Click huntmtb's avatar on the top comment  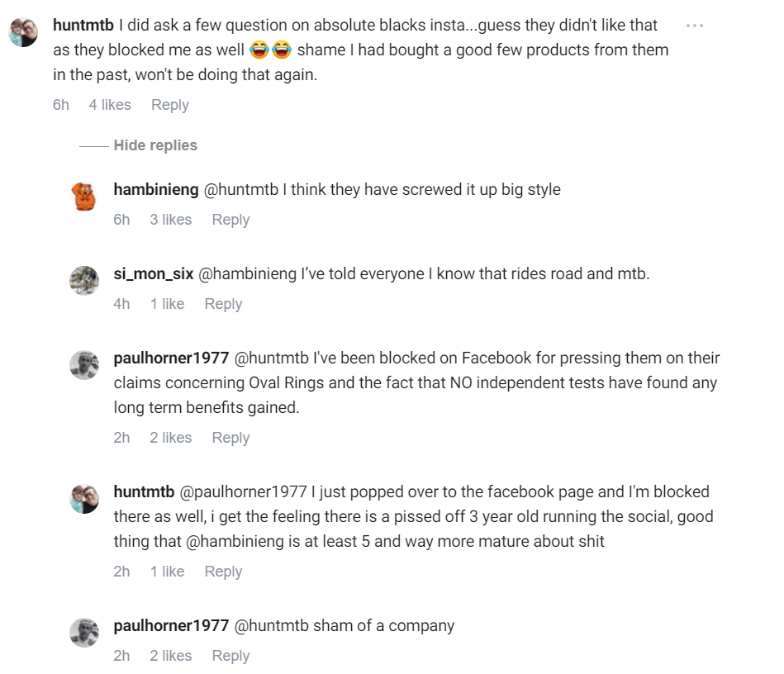[23, 33]
